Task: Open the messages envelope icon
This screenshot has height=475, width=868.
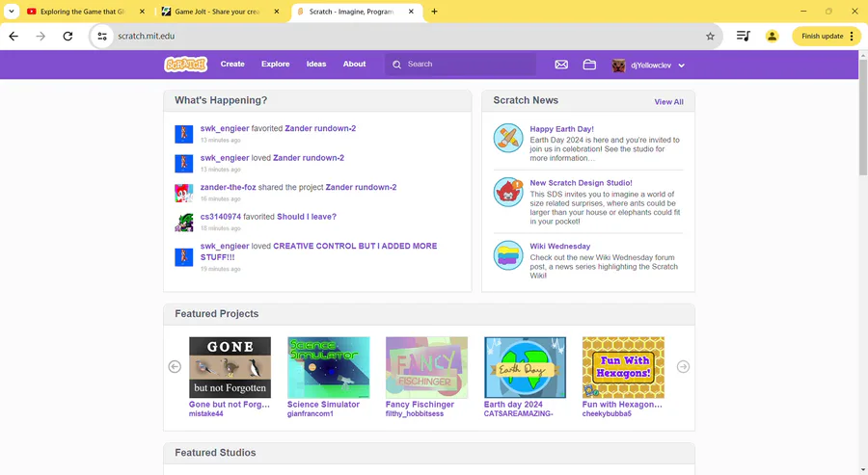Action: click(x=561, y=65)
